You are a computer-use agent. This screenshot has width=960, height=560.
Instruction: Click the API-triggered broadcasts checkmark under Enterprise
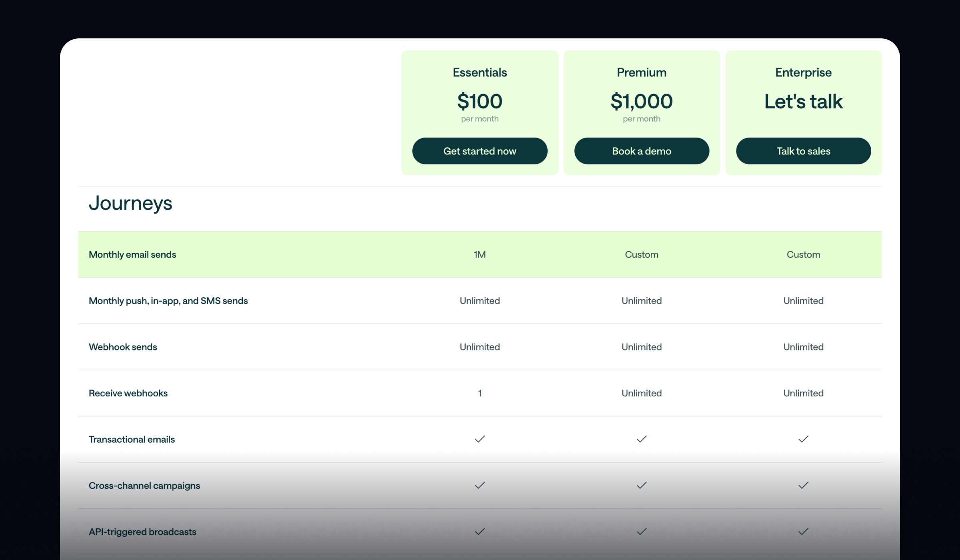point(803,532)
